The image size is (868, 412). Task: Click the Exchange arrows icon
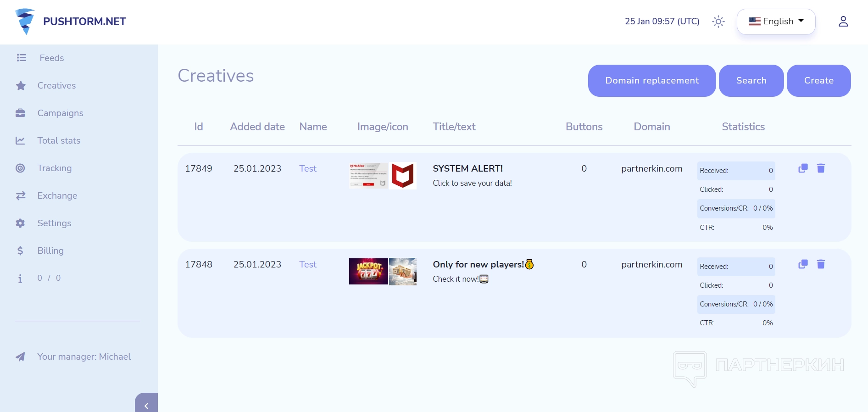click(21, 196)
